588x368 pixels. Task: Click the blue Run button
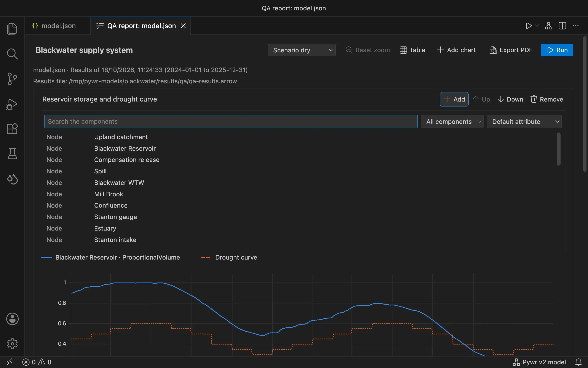click(557, 50)
